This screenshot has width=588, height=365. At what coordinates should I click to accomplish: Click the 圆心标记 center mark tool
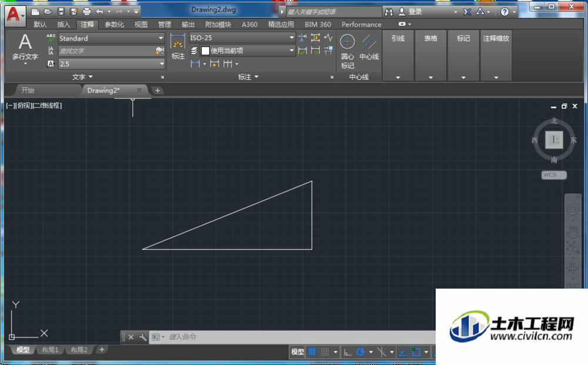click(348, 51)
